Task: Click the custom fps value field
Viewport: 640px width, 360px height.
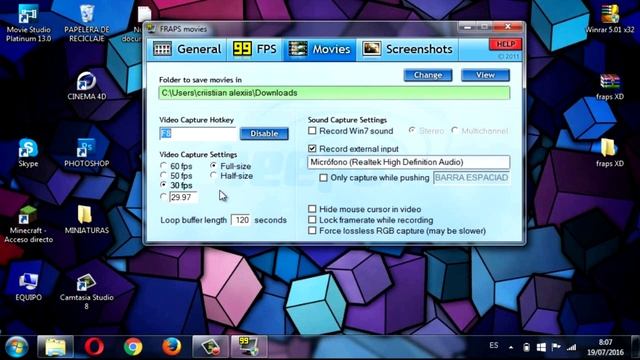Action: coord(183,198)
